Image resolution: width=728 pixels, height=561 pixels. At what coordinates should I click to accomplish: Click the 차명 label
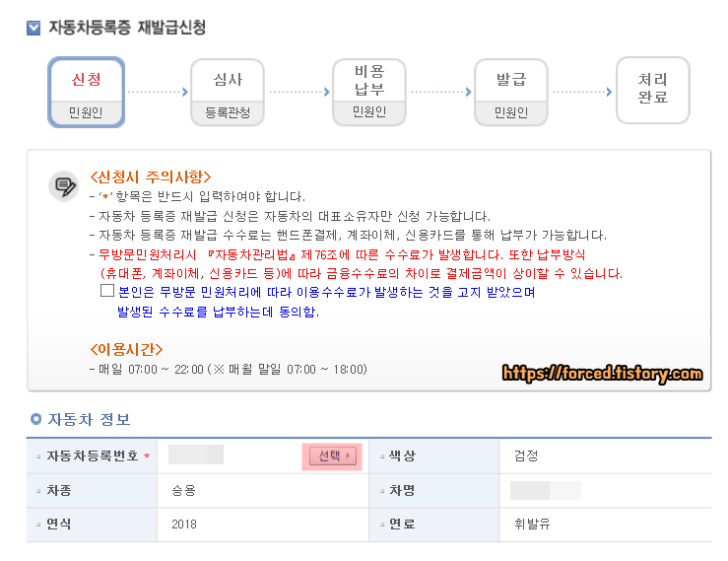[402, 490]
